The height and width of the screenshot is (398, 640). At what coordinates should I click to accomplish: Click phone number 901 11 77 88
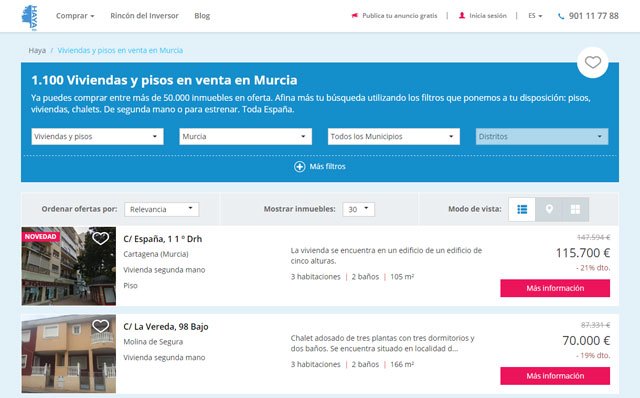pyautogui.click(x=593, y=16)
